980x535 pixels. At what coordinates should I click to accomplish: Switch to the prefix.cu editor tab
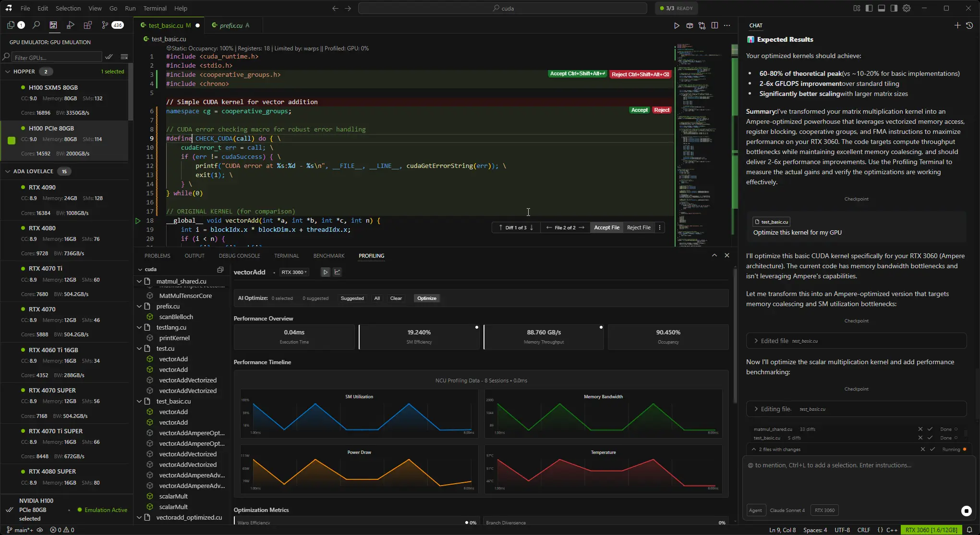point(232,25)
